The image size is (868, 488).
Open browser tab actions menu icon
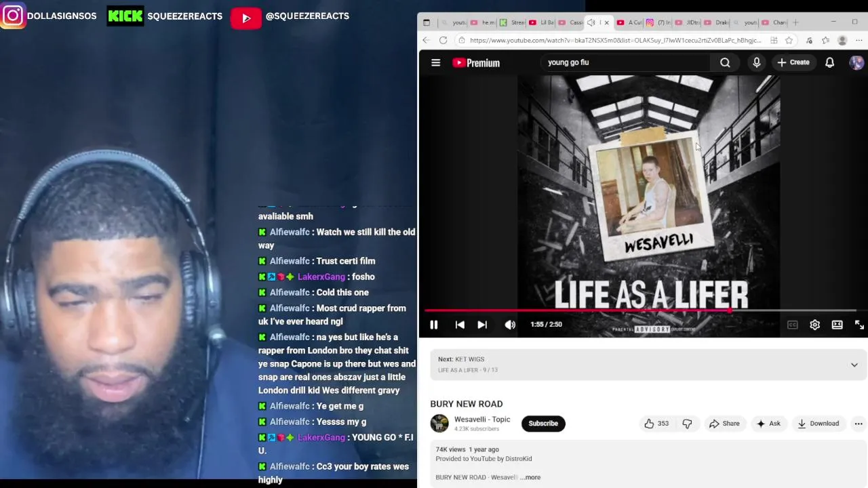[x=427, y=22]
